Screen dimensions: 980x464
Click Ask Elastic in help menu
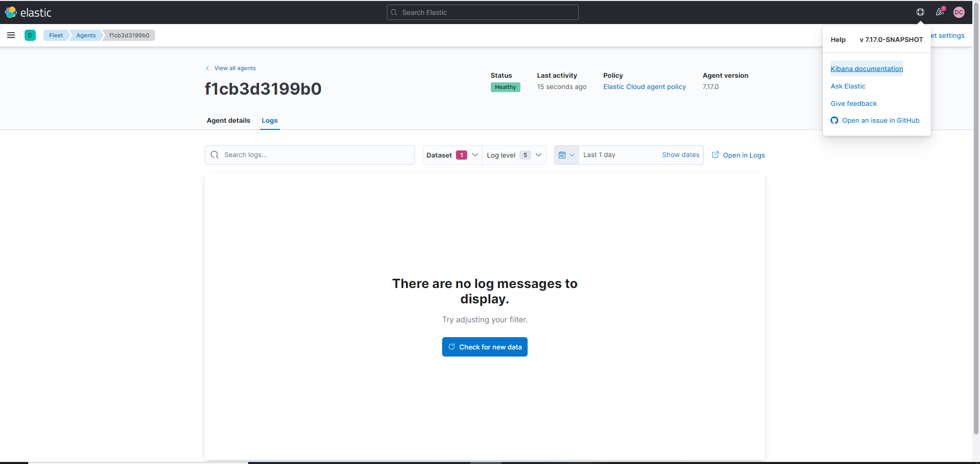[x=847, y=86]
